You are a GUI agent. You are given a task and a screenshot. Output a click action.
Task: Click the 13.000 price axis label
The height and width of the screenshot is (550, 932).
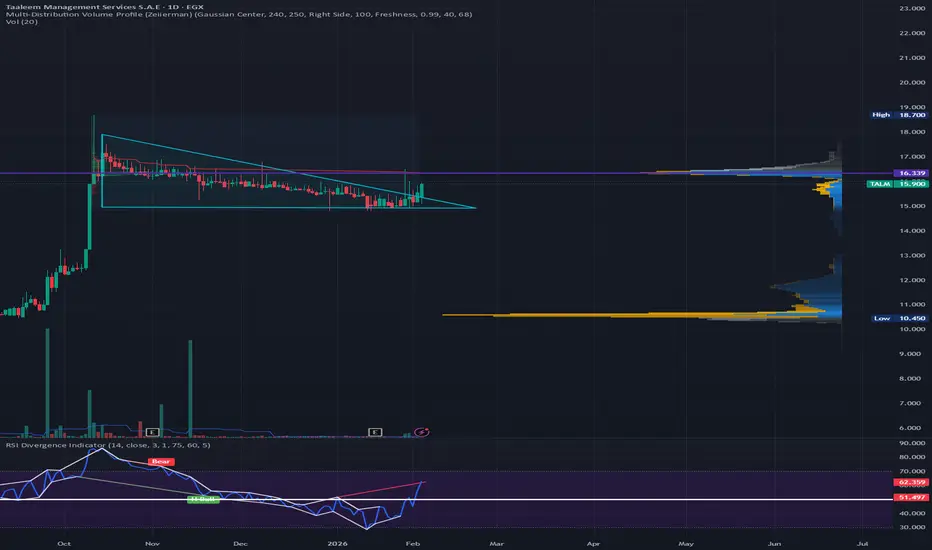point(912,256)
